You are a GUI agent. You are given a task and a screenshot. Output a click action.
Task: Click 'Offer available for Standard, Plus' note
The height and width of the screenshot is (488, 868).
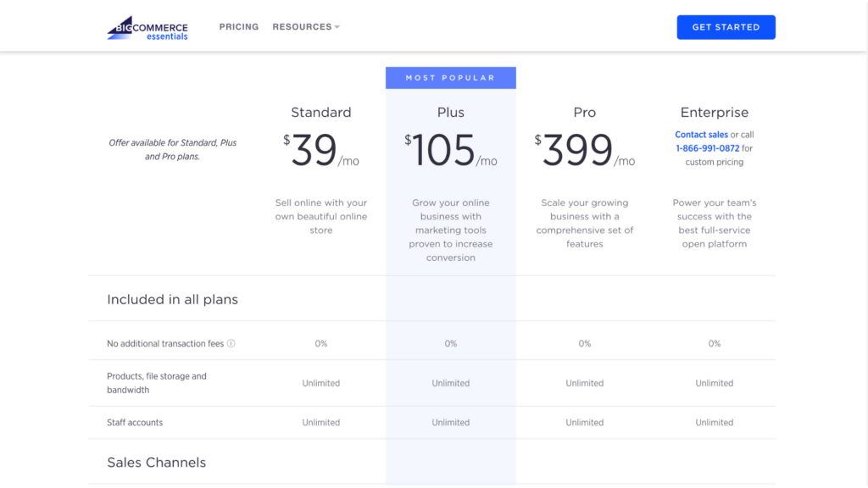172,149
